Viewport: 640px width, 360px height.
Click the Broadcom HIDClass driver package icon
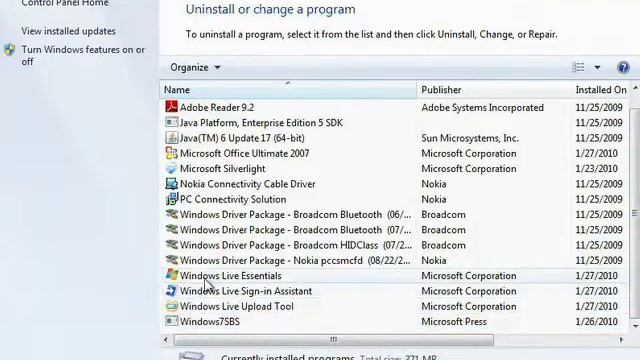point(171,244)
